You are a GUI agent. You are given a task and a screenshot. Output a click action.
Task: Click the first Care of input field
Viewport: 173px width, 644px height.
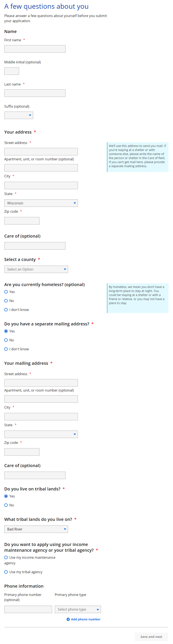point(35,246)
